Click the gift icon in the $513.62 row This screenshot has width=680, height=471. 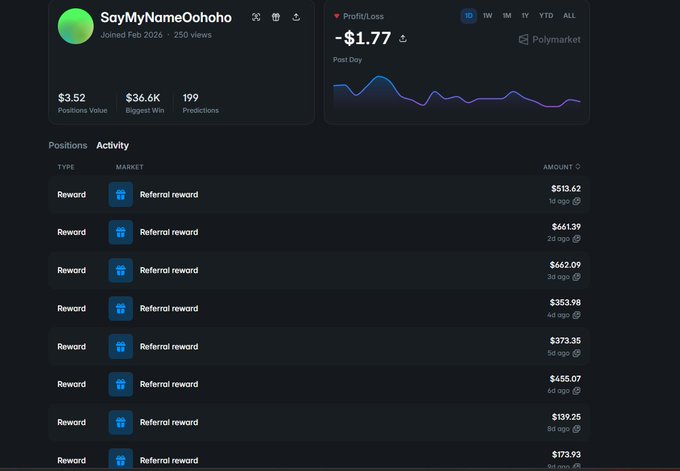coord(121,194)
